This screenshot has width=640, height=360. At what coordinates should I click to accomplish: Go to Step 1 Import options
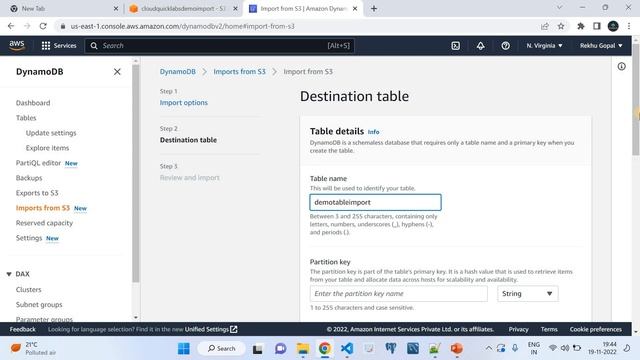pos(184,103)
